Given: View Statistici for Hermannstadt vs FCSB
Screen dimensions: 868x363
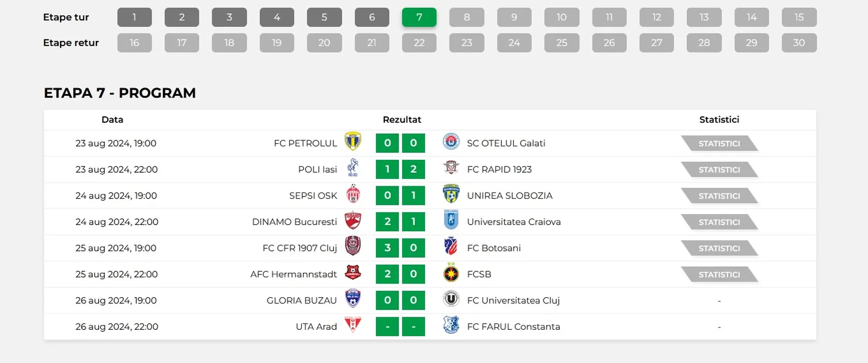Looking at the screenshot, I should pyautogui.click(x=719, y=275).
